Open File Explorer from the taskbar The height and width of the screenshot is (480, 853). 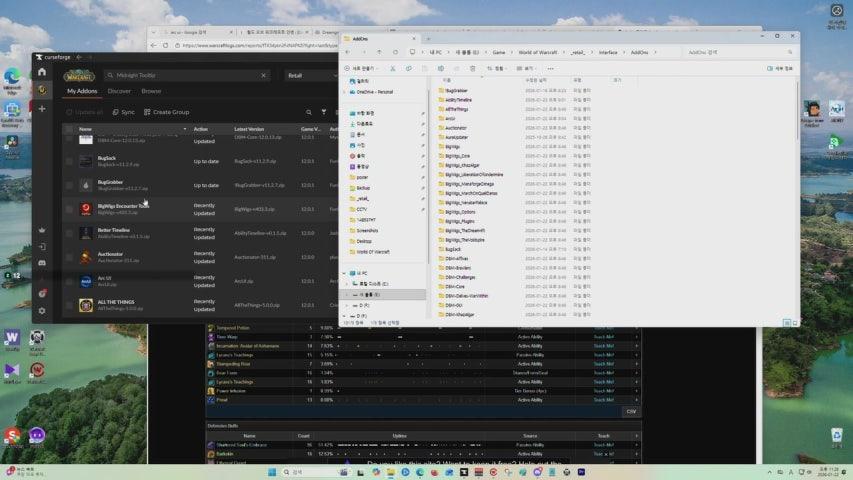(x=391, y=472)
